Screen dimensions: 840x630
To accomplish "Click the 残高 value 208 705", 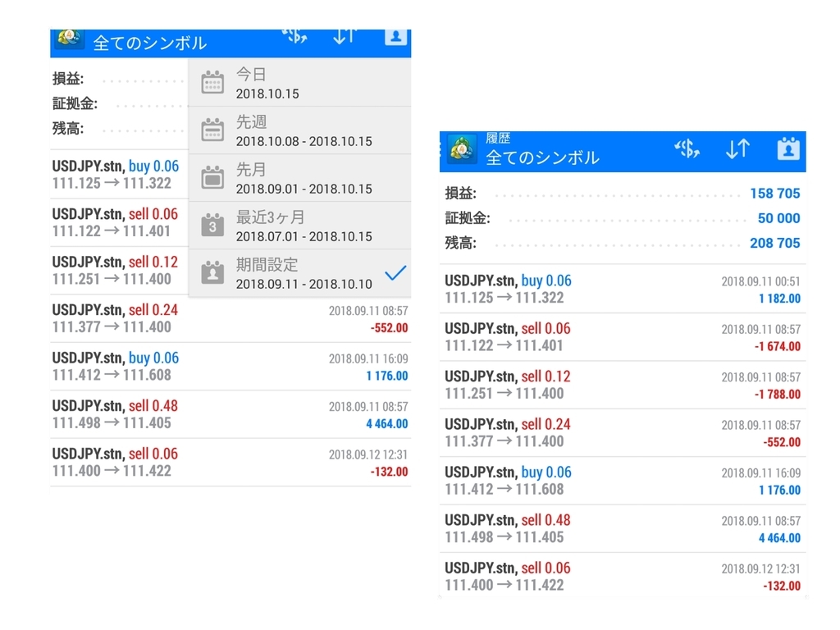I will tap(774, 243).
